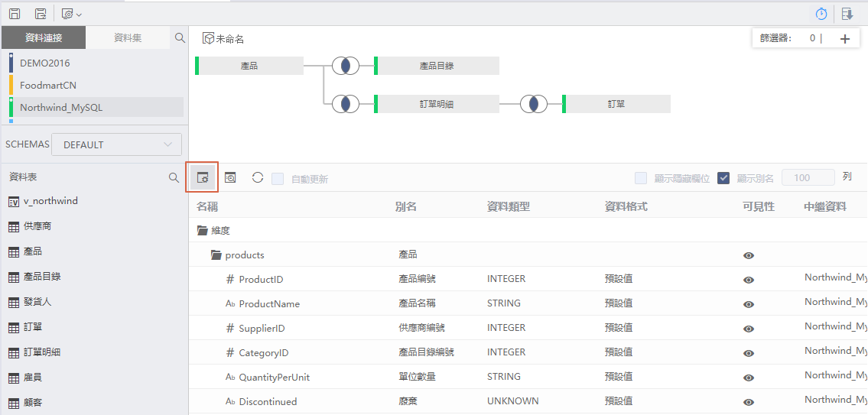Click the blue stopwatch icon at top right
The height and width of the screenshot is (415, 868).
(x=821, y=14)
